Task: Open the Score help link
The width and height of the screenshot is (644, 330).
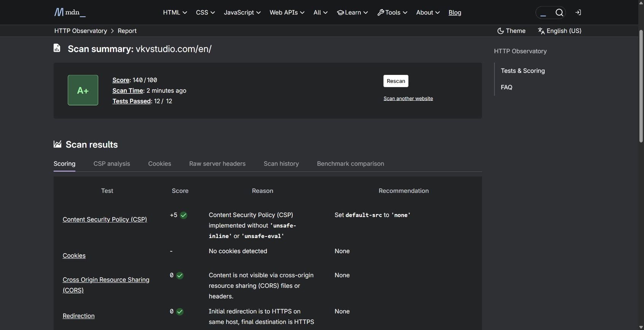Action: click(x=121, y=80)
